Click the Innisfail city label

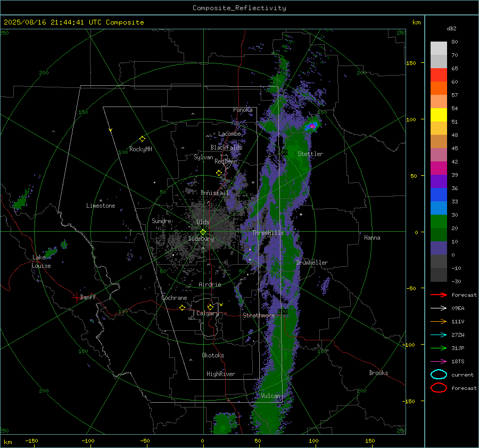(x=214, y=193)
